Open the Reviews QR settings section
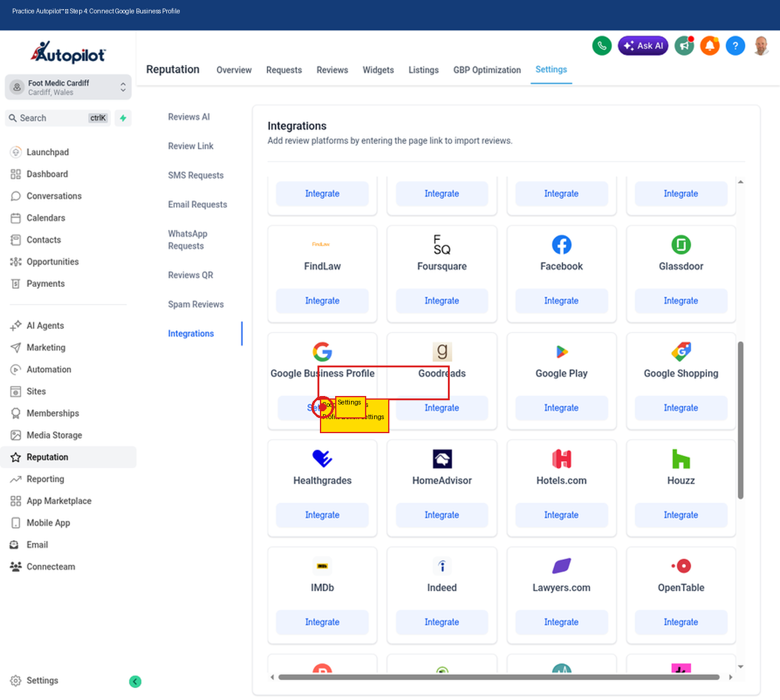 click(x=191, y=275)
